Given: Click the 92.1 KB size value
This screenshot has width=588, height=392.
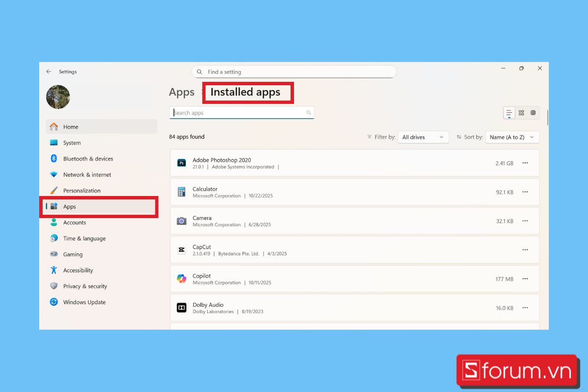Looking at the screenshot, I should point(505,192).
